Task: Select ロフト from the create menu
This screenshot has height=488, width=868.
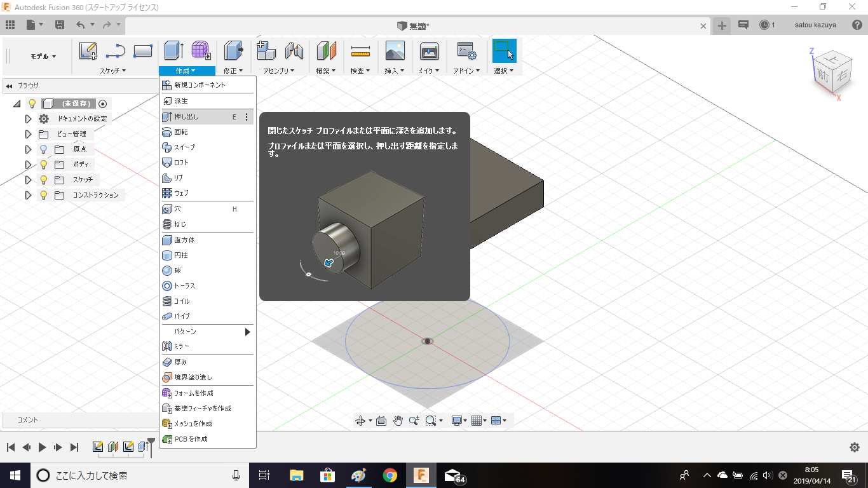Action: point(207,163)
